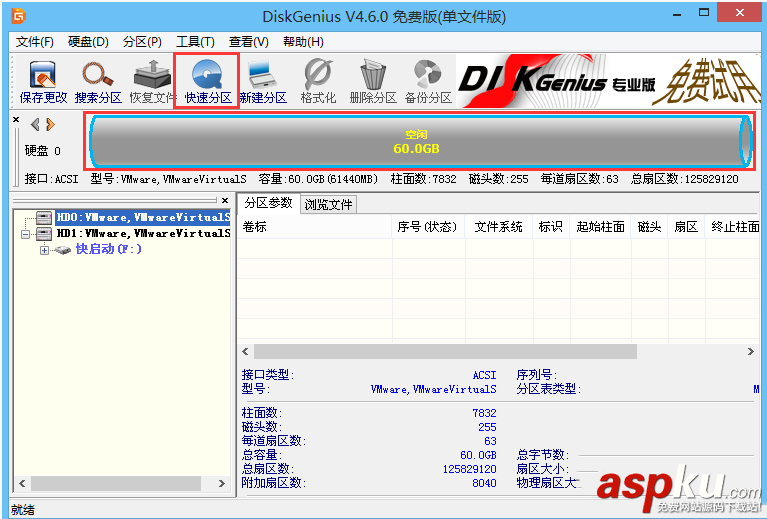Click the 扇区 column header

coord(686,226)
